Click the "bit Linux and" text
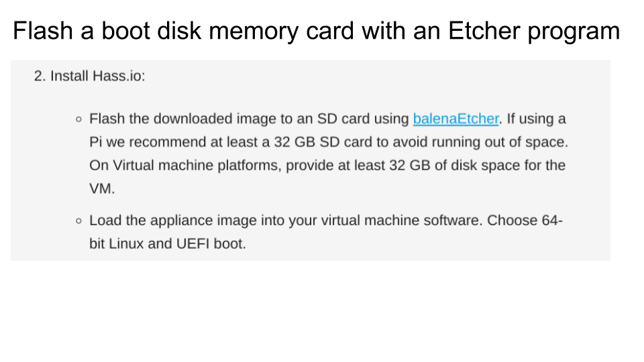 point(131,244)
